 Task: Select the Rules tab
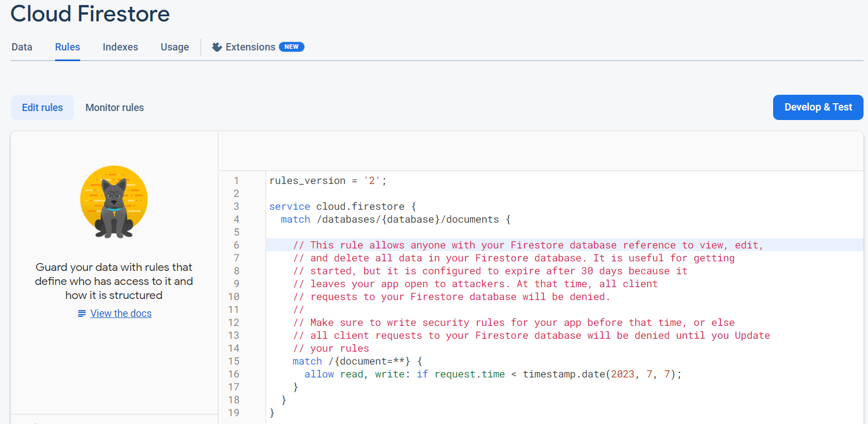[67, 47]
